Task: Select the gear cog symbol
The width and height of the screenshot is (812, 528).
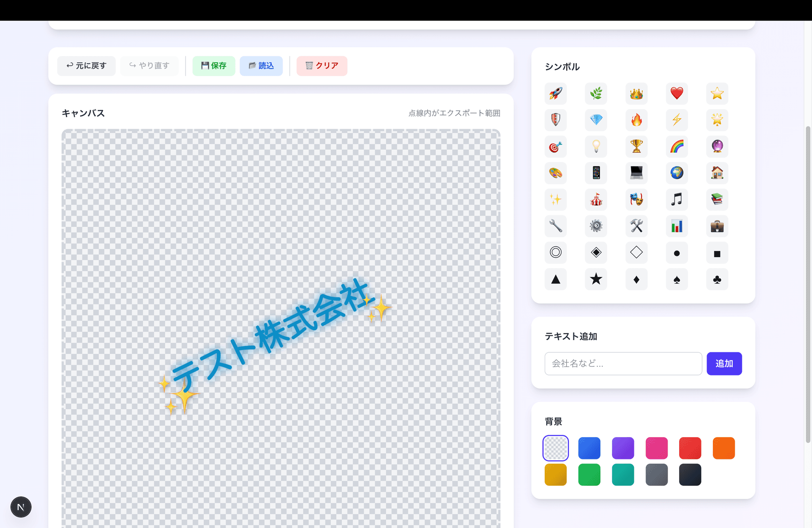Action: (596, 226)
